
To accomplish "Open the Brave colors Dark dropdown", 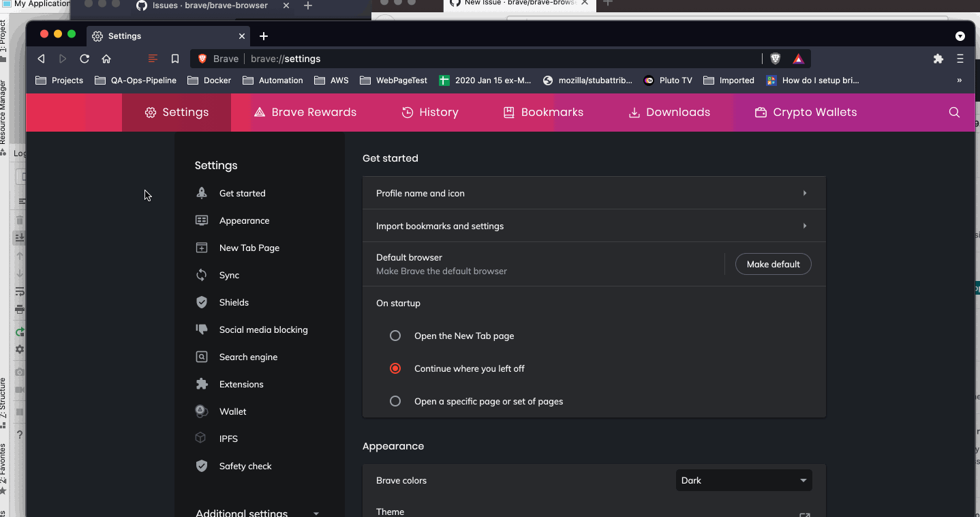I will [744, 480].
